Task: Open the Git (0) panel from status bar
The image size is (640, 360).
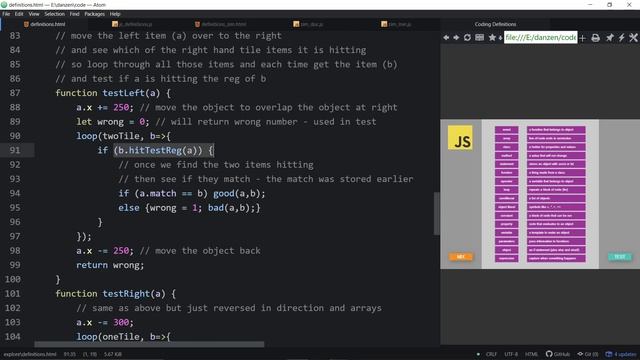Action: [x=588, y=354]
